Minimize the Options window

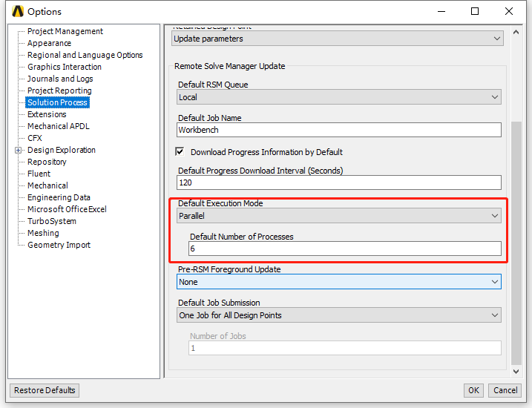pos(441,11)
